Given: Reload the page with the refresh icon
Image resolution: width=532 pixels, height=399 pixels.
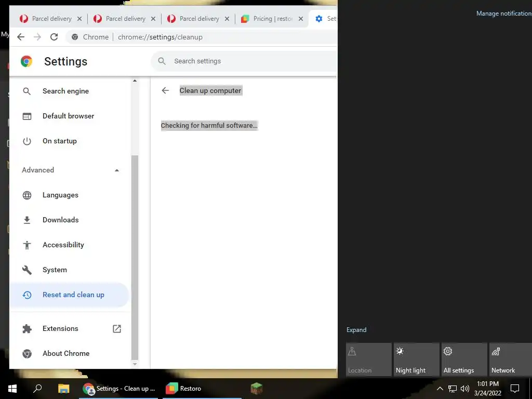Looking at the screenshot, I should pyautogui.click(x=54, y=37).
